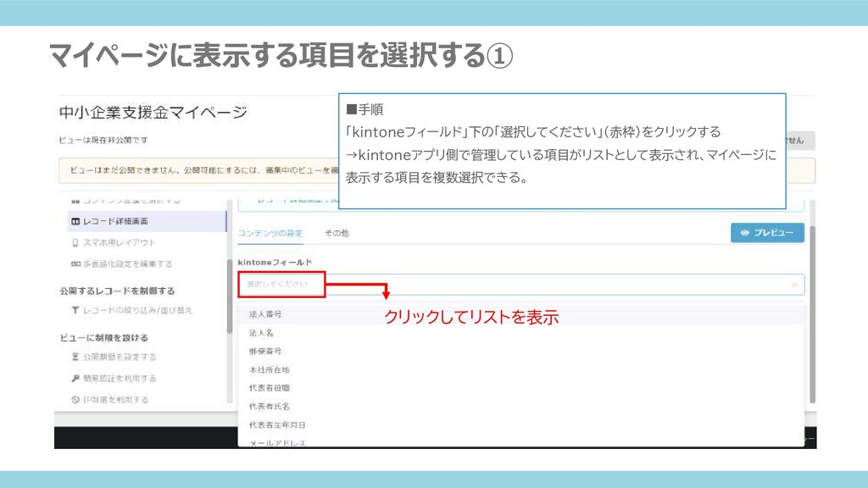The height and width of the screenshot is (488, 868).
Task: Choose 本社所在地 from the field list
Action: [x=520, y=369]
